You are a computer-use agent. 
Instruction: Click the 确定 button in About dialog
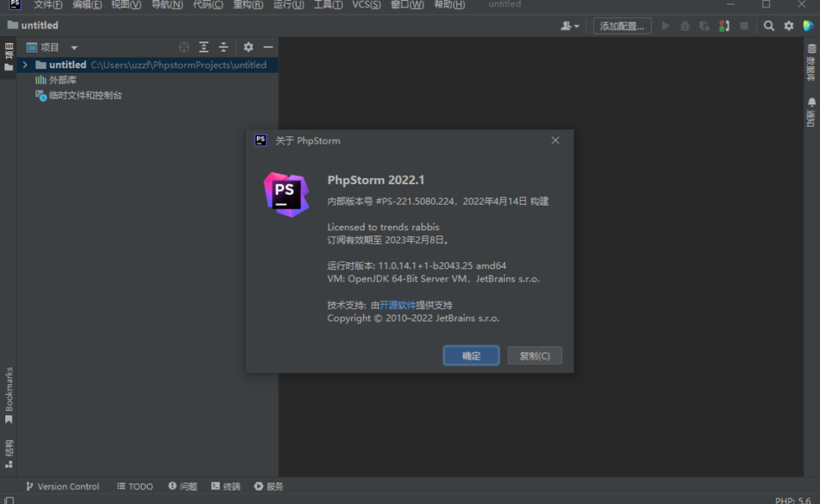[x=471, y=355]
